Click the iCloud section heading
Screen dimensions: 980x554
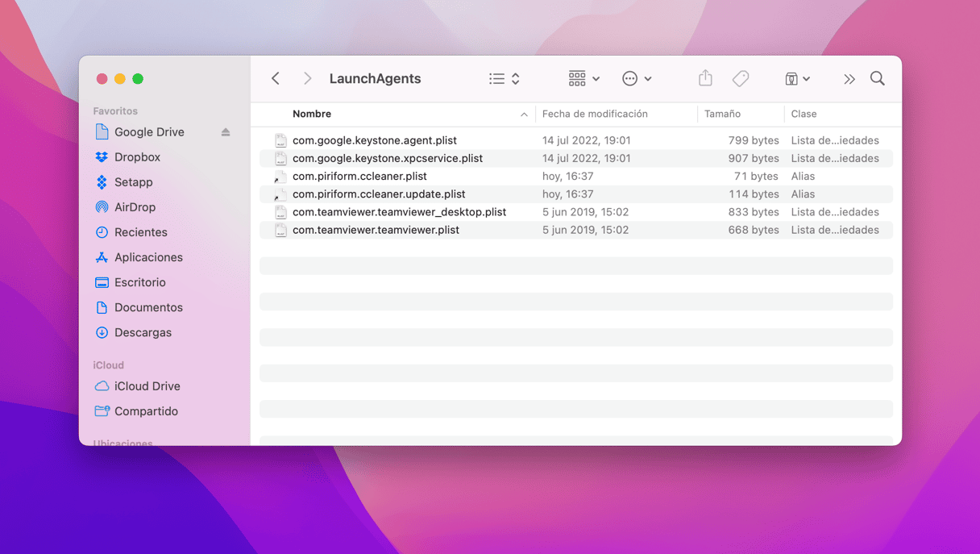108,364
